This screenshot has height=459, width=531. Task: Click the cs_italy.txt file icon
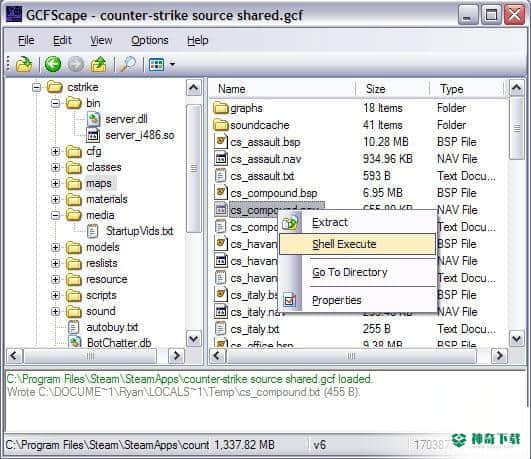(220, 329)
